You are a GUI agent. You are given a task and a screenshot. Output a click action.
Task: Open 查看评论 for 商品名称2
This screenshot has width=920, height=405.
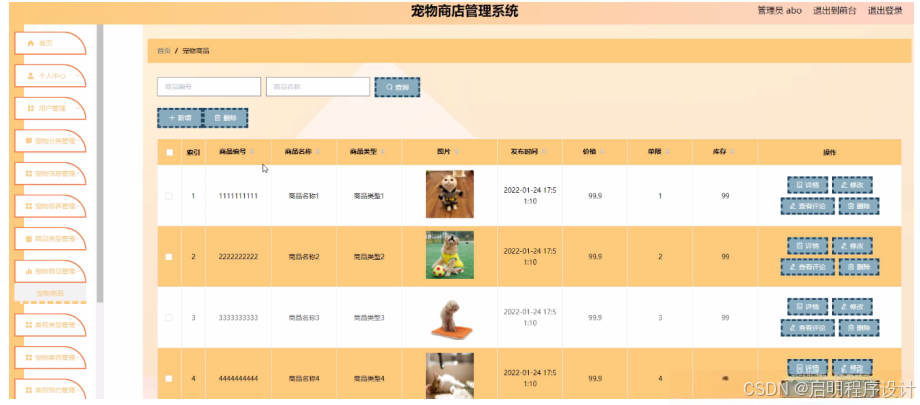807,267
